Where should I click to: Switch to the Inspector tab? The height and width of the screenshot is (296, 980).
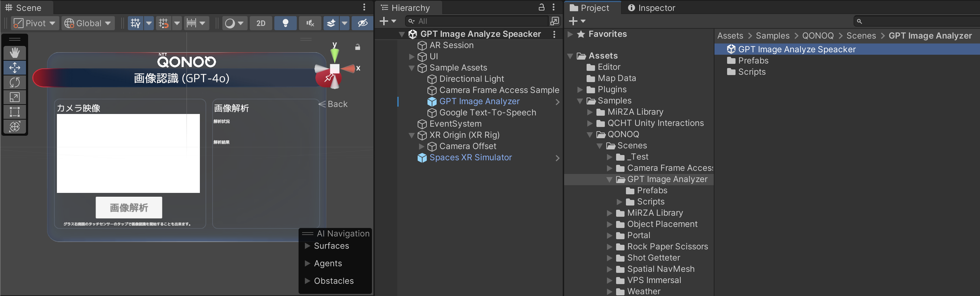tap(651, 8)
